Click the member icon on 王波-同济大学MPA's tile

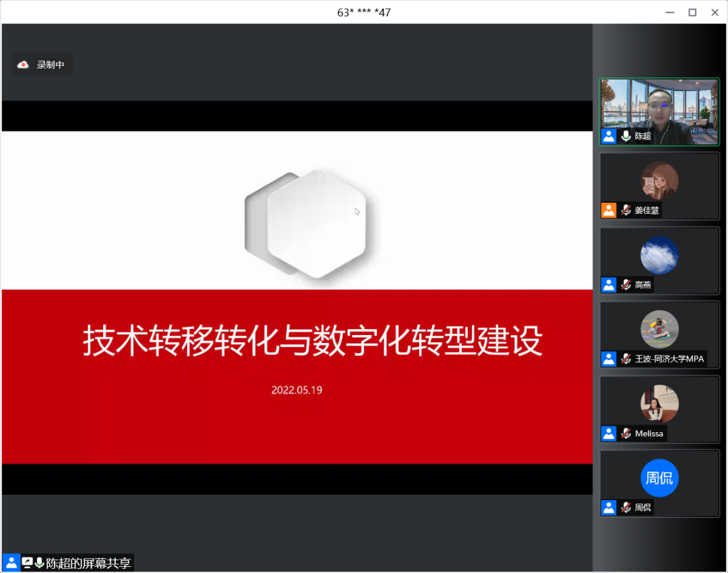(609, 359)
